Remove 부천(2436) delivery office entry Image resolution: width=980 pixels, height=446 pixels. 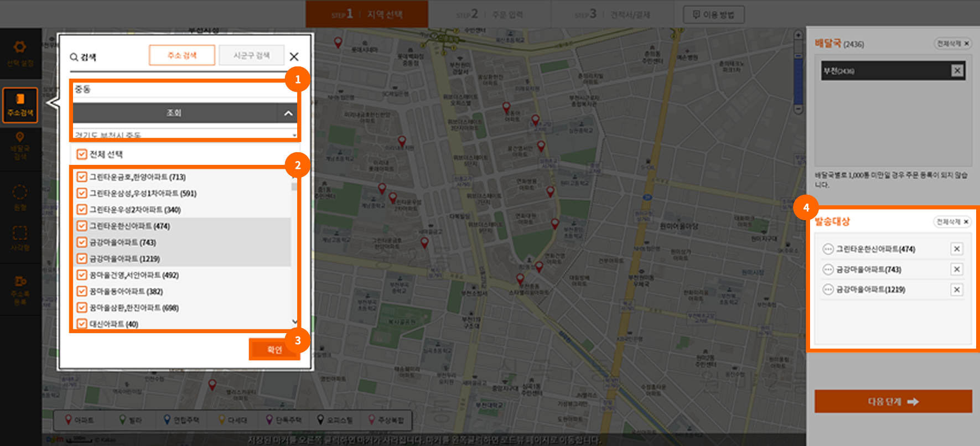click(957, 71)
